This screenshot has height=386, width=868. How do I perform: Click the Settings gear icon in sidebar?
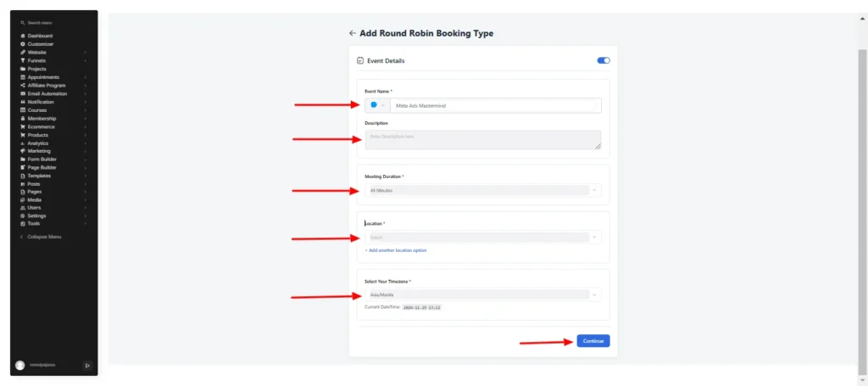pyautogui.click(x=23, y=215)
